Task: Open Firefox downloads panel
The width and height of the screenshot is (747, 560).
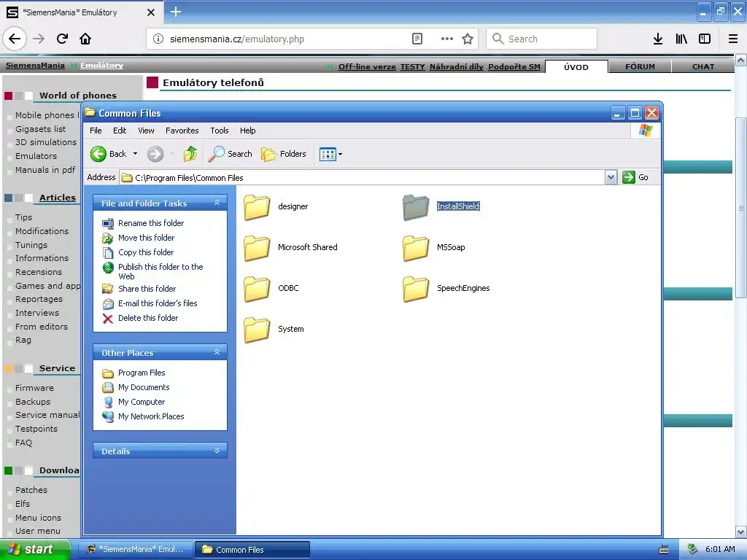Action: pyautogui.click(x=658, y=39)
